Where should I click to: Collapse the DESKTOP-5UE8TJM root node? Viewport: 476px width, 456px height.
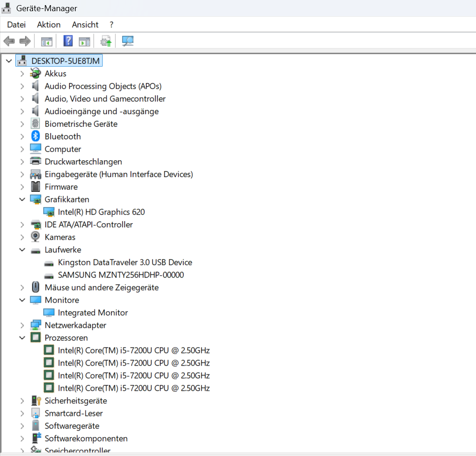click(9, 61)
